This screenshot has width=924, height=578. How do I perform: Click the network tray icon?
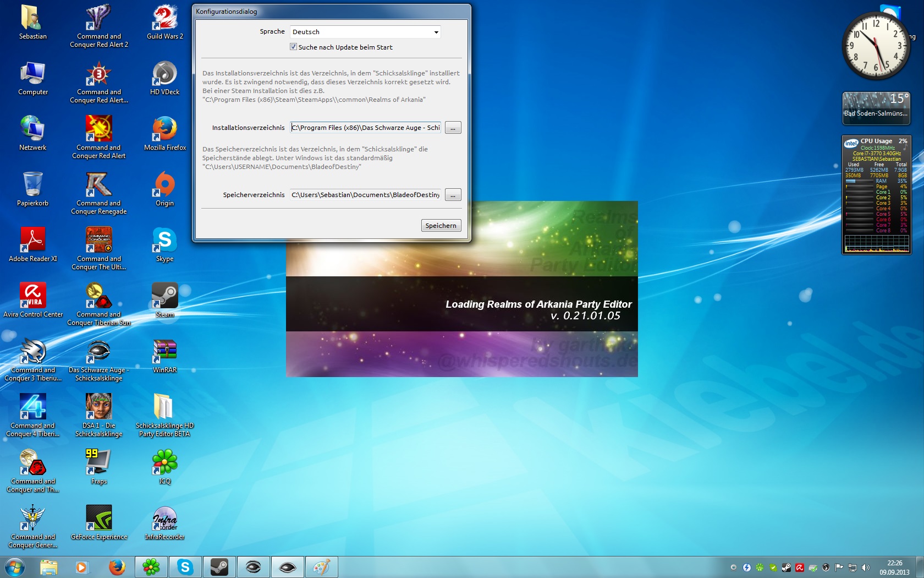coord(853,568)
